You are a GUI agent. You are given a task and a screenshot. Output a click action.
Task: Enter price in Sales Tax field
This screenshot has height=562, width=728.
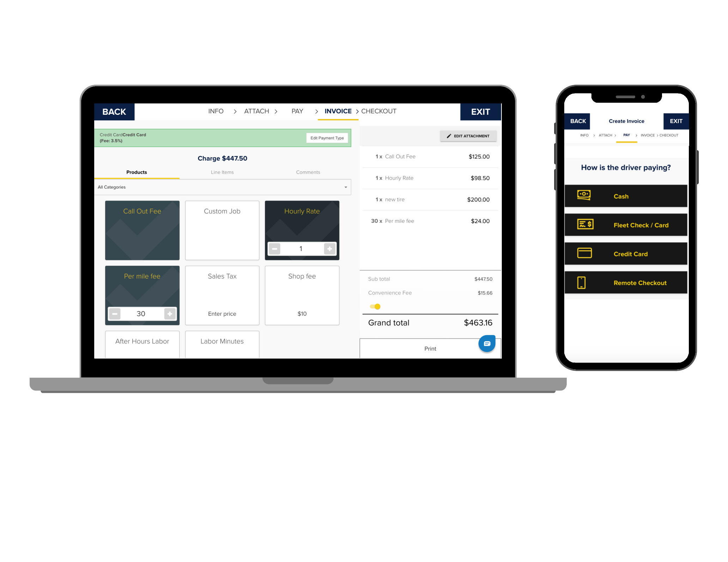click(x=222, y=313)
